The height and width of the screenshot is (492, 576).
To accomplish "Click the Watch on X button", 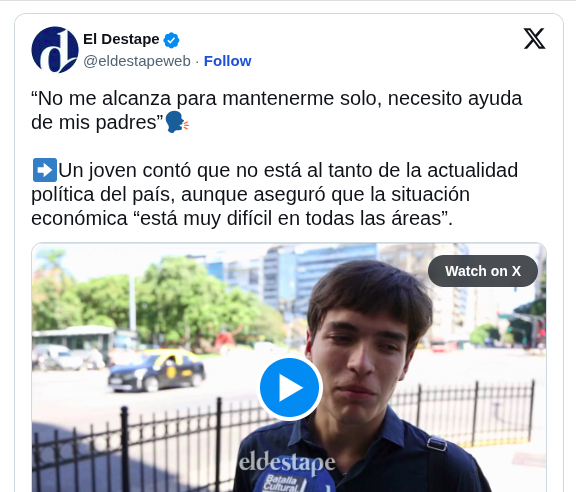I will pyautogui.click(x=483, y=271).
